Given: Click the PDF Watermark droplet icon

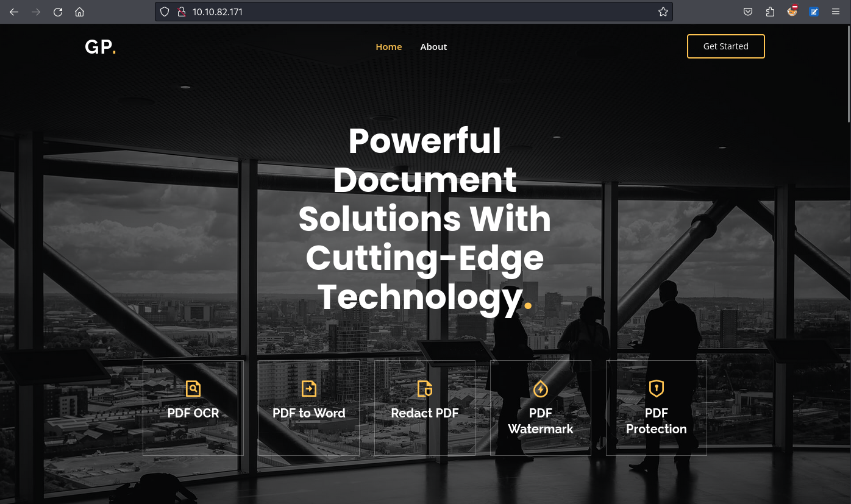Looking at the screenshot, I should (541, 388).
